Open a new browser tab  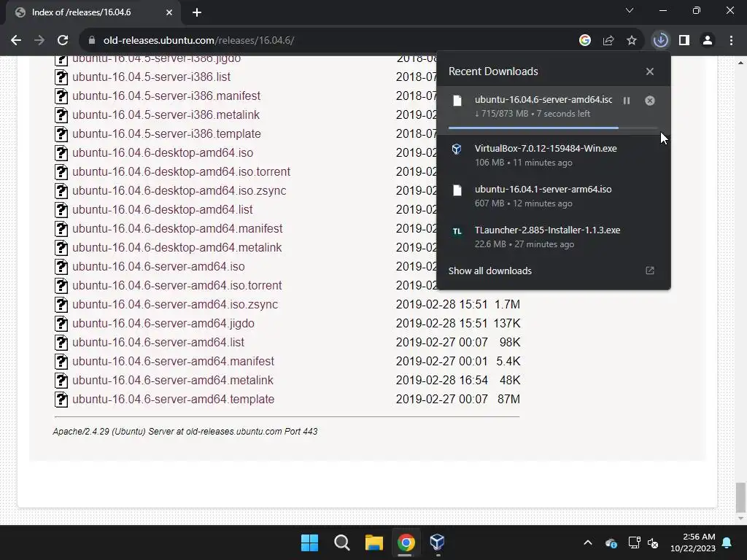pyautogui.click(x=197, y=12)
